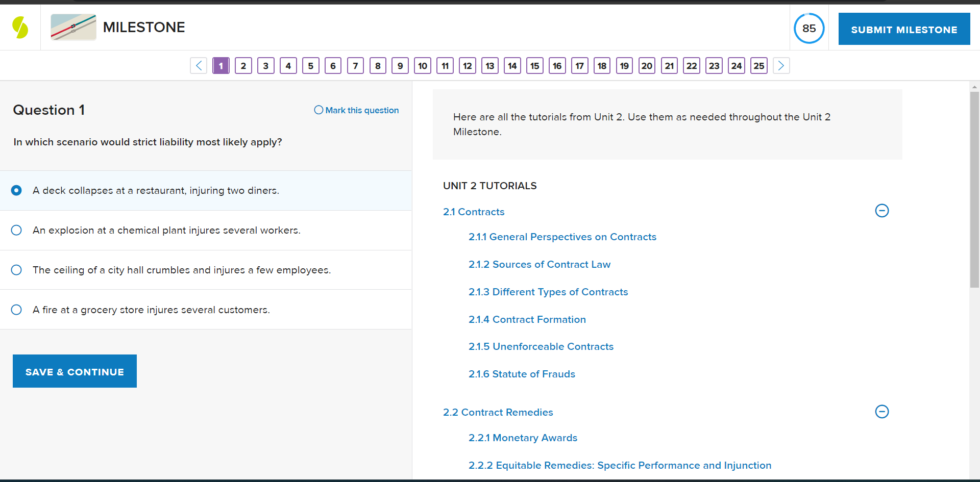Jump to question 3
The height and width of the screenshot is (482, 980).
pyautogui.click(x=266, y=66)
